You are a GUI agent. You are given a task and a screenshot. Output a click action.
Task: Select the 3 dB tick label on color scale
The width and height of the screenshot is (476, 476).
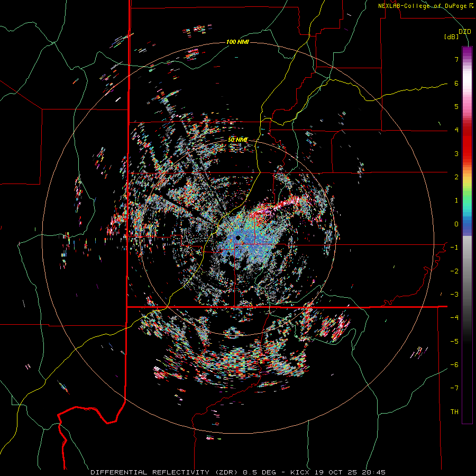(456, 153)
